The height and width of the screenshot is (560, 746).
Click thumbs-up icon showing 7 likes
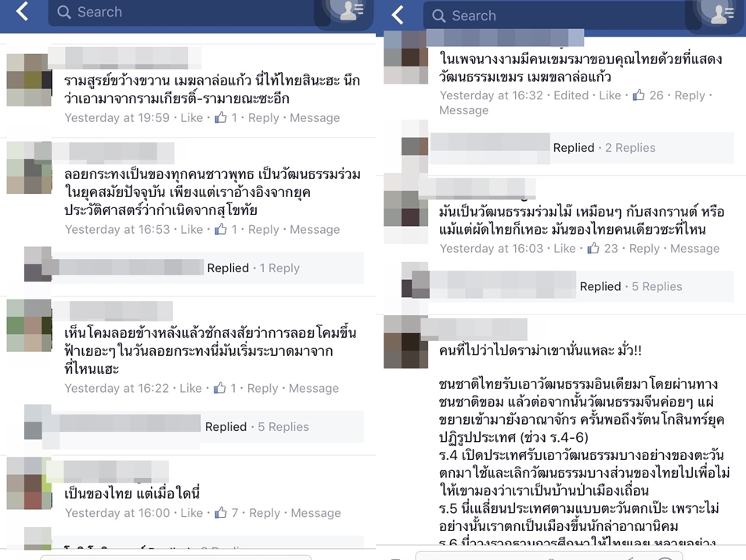(220, 512)
